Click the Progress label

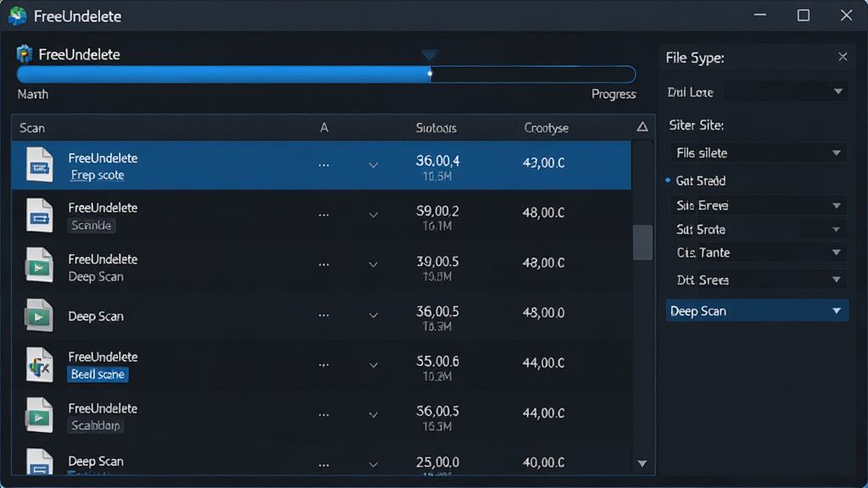(x=614, y=94)
